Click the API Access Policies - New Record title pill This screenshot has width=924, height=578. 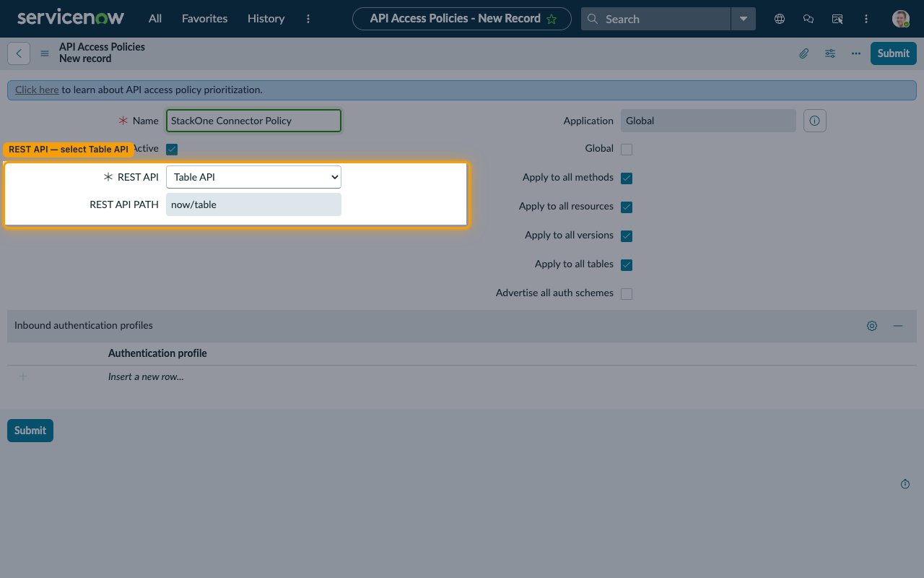461,19
